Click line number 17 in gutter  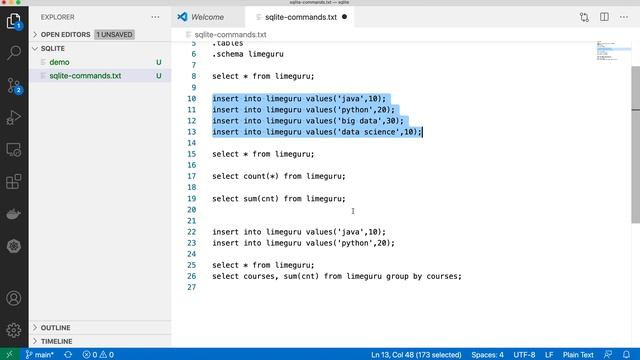click(x=192, y=176)
